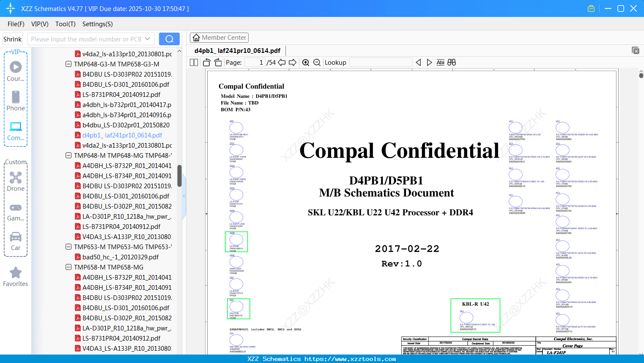Screen dimensions: 644x363
Task: Open V4DA3_LS-A133P_R10 file under TMP648-M group
Action: coord(123,236)
